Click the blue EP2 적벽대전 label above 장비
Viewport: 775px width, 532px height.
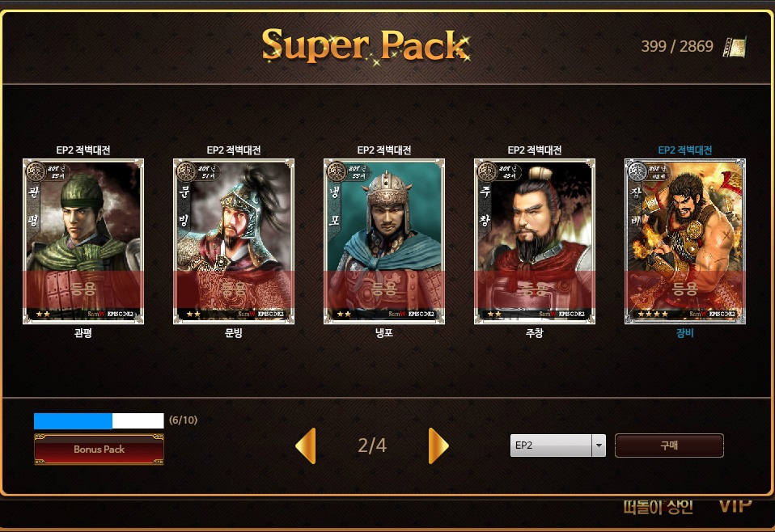[685, 150]
